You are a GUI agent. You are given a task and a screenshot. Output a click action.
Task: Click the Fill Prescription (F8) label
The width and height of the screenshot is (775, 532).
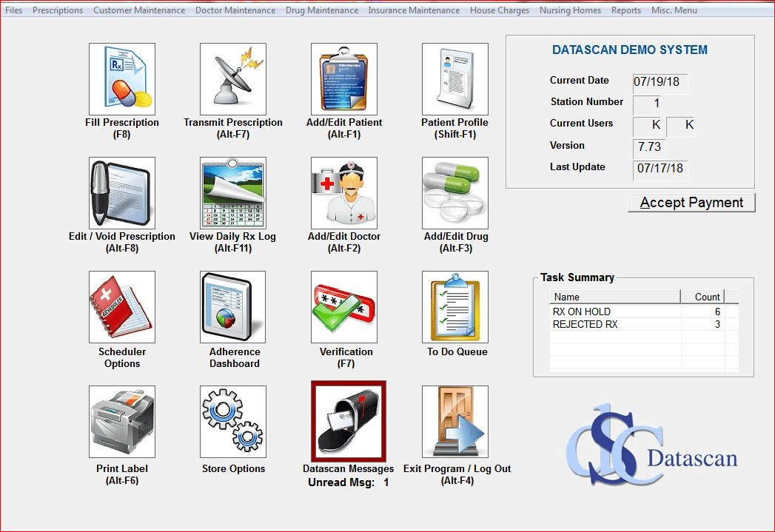click(122, 129)
